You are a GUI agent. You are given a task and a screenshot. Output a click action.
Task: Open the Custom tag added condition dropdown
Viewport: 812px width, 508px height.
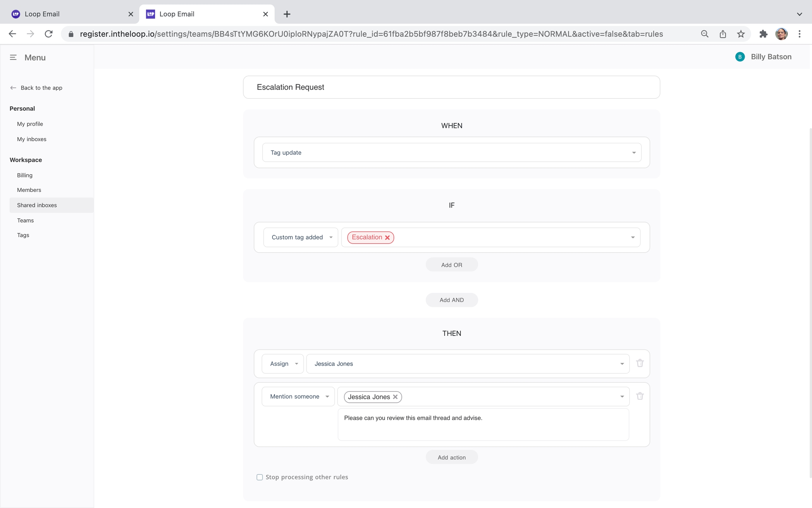301,237
